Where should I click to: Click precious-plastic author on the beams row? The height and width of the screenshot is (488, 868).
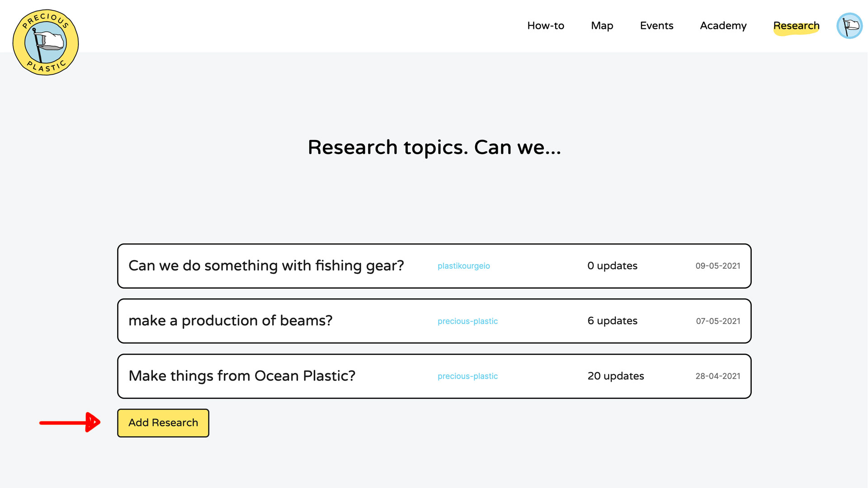point(467,321)
